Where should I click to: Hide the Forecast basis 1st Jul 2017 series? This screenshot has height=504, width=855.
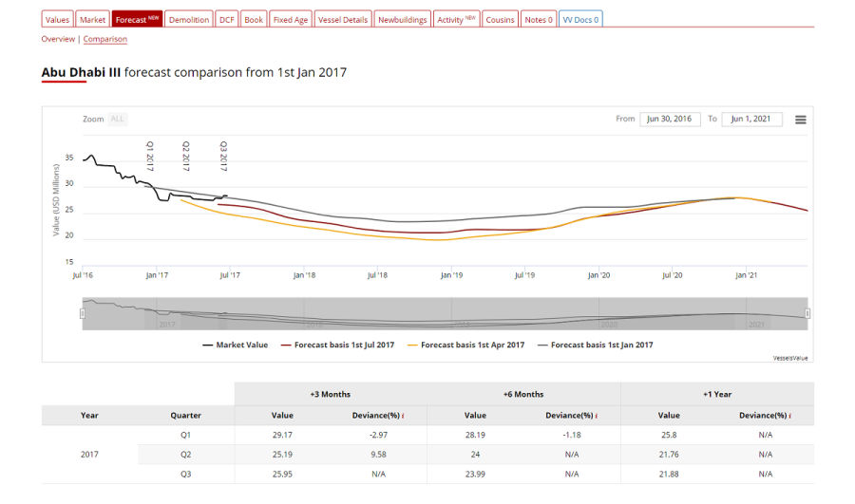(337, 345)
